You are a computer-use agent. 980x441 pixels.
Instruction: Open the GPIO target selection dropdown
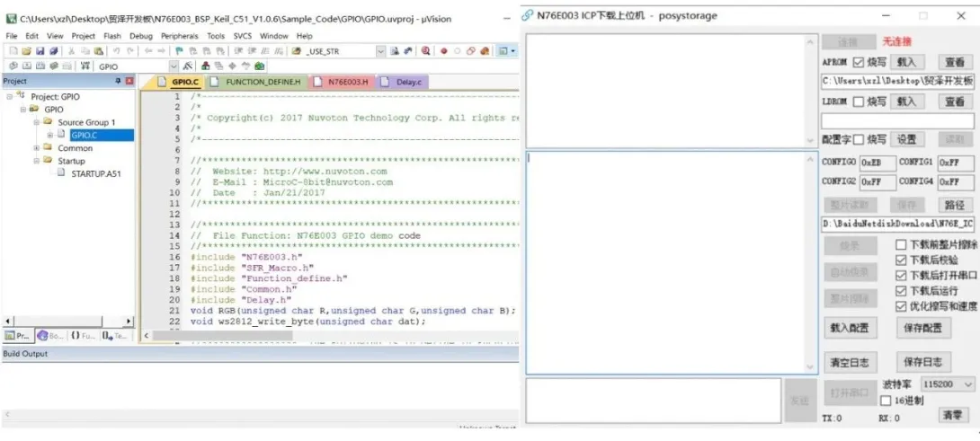(x=174, y=66)
